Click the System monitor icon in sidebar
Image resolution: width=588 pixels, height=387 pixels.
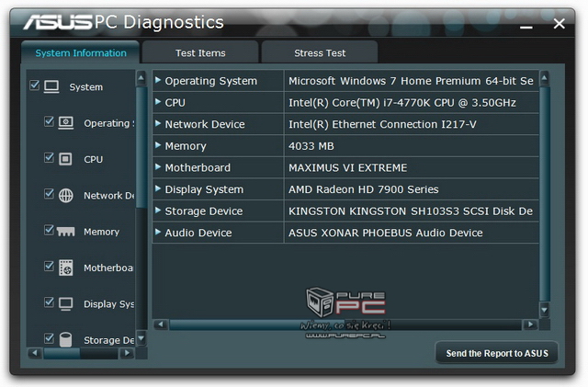tap(51, 86)
